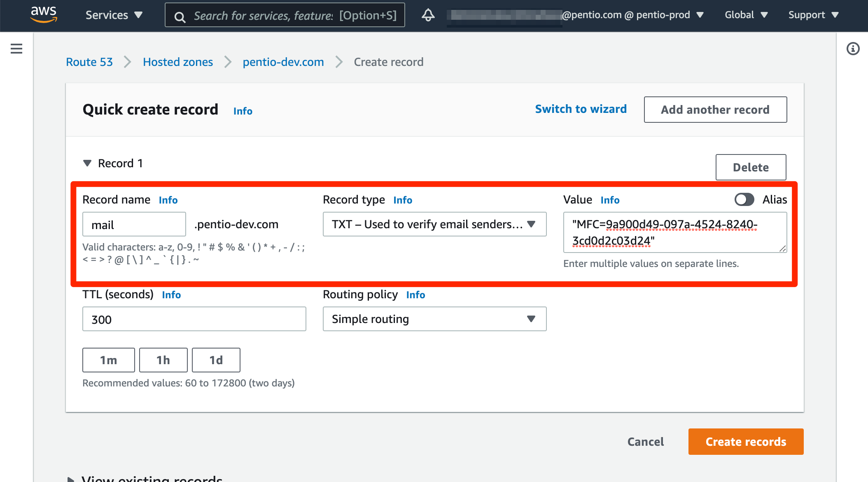Cancel record creation
This screenshot has height=482, width=868.
pyautogui.click(x=646, y=442)
